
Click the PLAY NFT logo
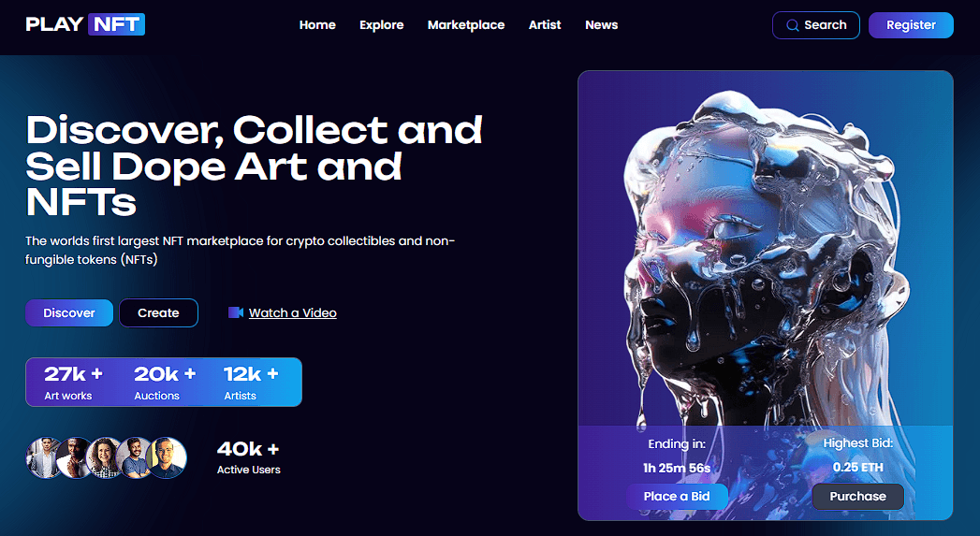pos(85,24)
